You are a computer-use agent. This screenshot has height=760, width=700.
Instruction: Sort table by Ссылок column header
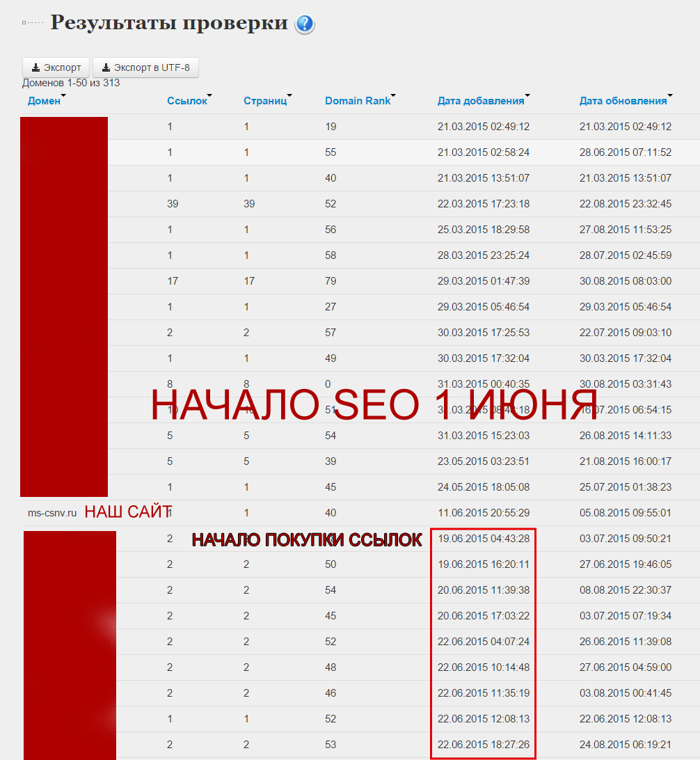coord(187,101)
